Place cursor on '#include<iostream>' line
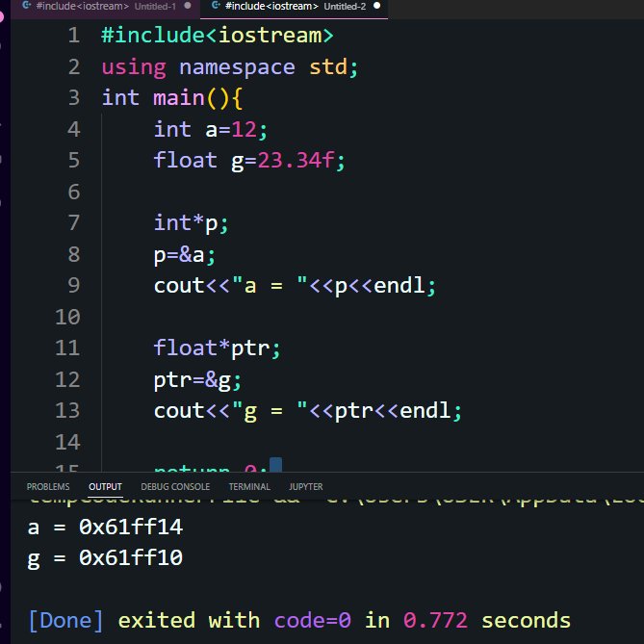 [218, 36]
